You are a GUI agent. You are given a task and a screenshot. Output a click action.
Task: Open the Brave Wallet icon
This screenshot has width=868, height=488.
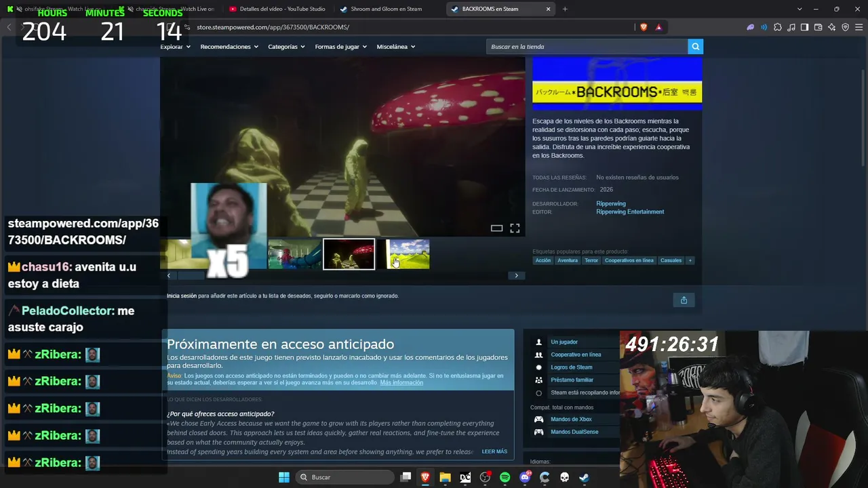(x=818, y=27)
